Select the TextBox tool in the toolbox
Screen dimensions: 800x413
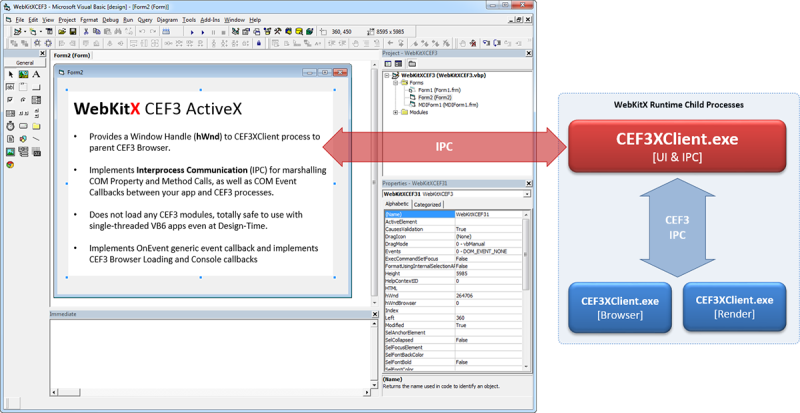10,87
